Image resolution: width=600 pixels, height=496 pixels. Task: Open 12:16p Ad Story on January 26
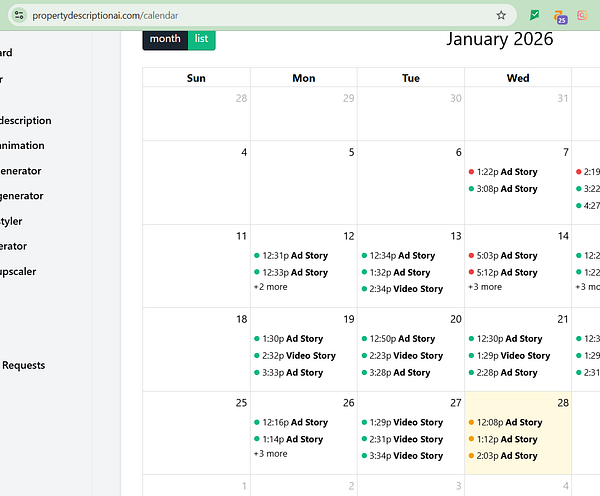(x=291, y=423)
